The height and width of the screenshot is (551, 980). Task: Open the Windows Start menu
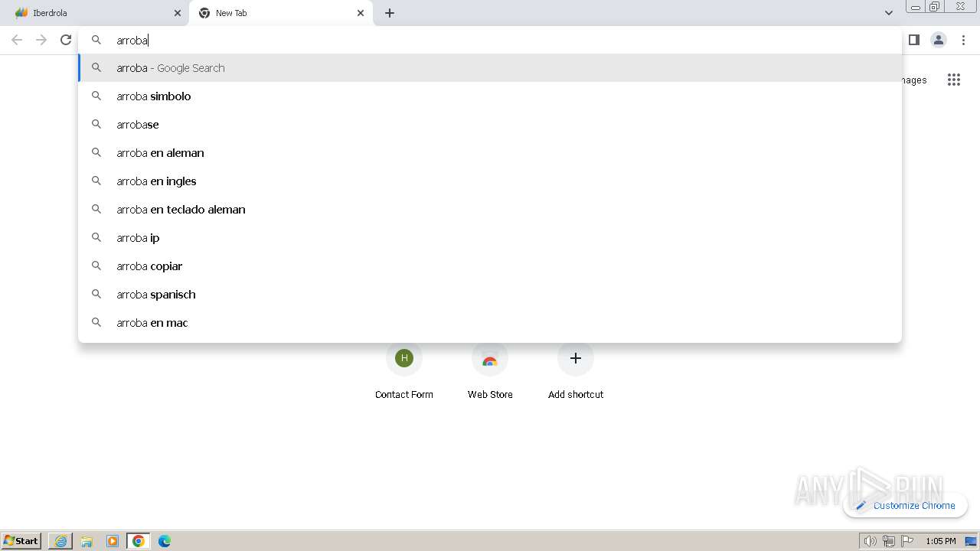(21, 541)
